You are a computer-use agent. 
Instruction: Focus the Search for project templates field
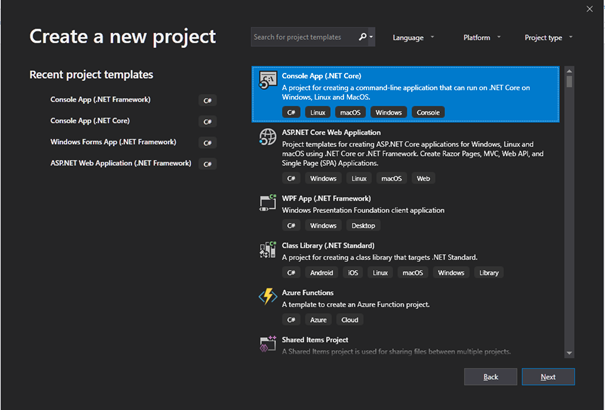click(304, 37)
